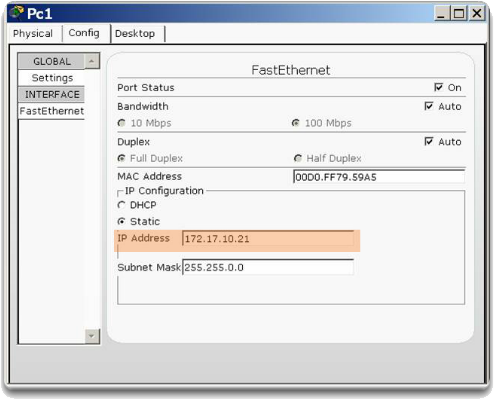494x400 pixels.
Task: Click the GLOBAL section header
Action: 52,61
